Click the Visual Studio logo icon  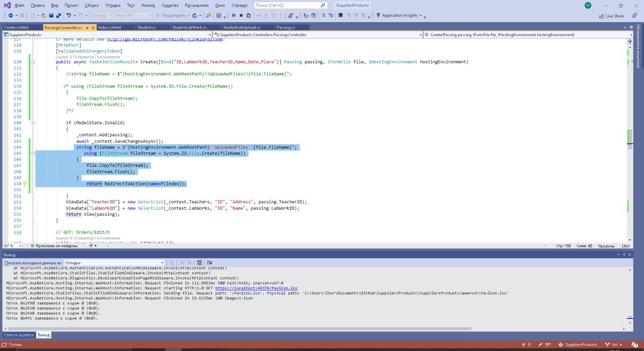pos(6,5)
